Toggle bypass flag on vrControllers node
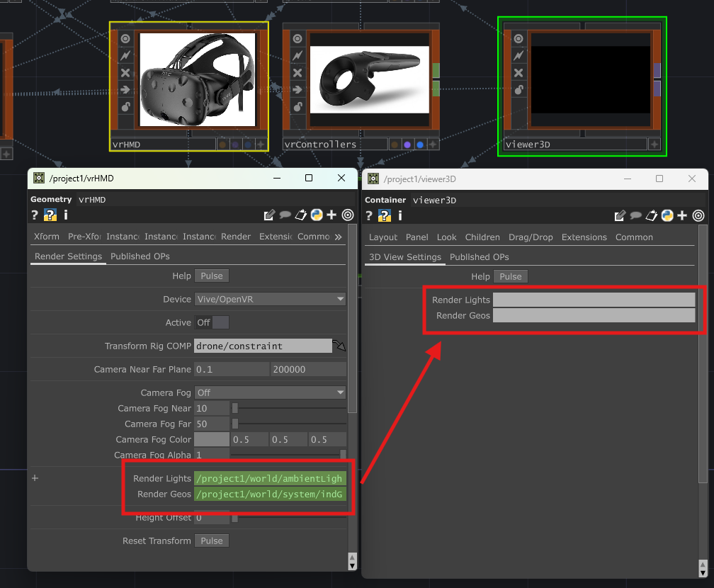Viewport: 714px width, 588px height. 297,55
